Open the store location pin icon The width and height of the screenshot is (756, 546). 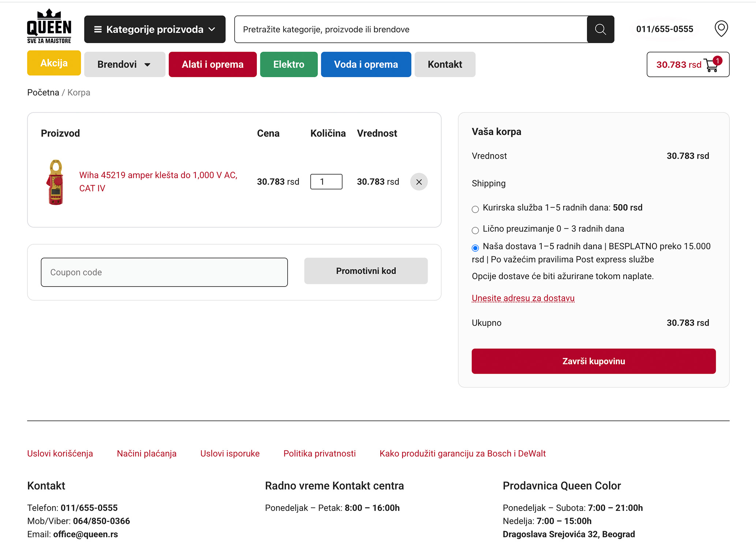[x=721, y=29]
